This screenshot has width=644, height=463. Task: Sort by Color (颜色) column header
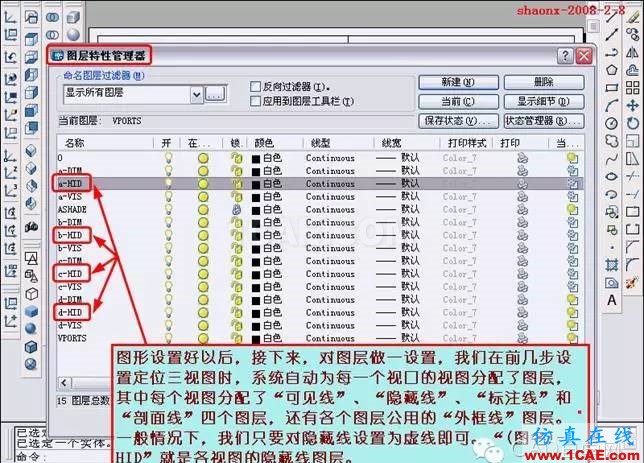pyautogui.click(x=264, y=143)
